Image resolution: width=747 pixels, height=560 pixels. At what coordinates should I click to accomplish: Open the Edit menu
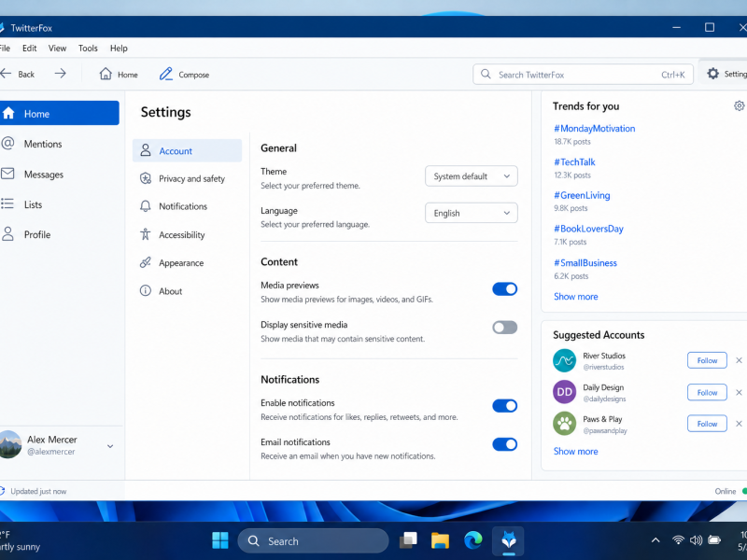pos(30,49)
